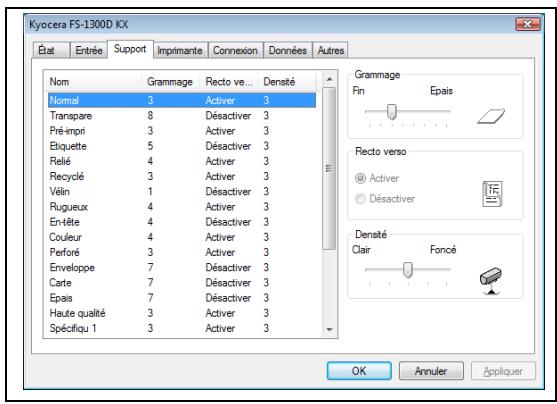This screenshot has height=404, width=557.
Task: Open the Données tab
Action: tap(288, 50)
